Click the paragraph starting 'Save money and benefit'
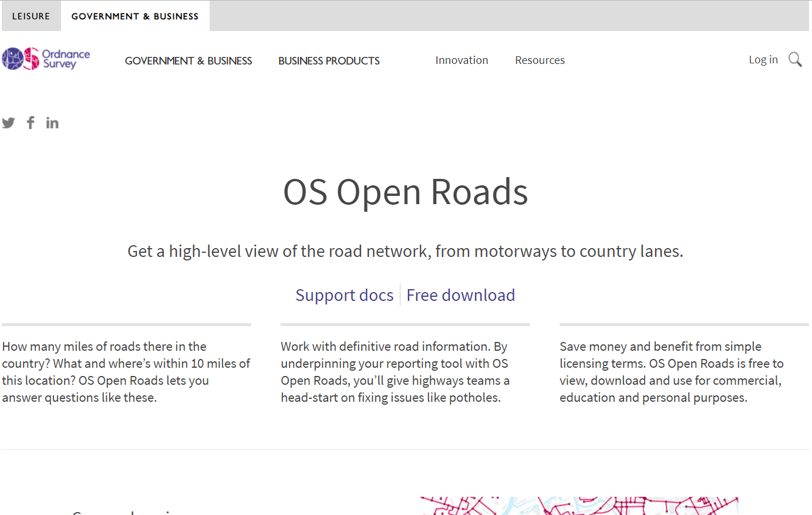Viewport: 812px width, 515px height. 672,372
